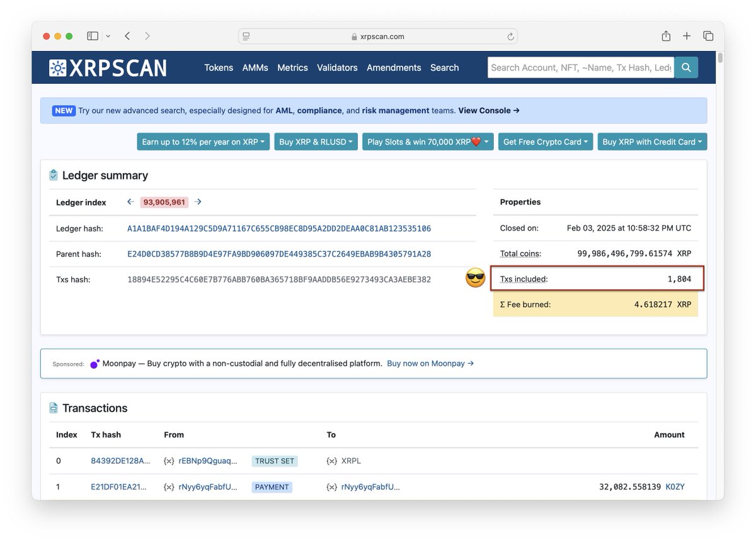Click the Txs hash 18894E52295C value

(279, 279)
